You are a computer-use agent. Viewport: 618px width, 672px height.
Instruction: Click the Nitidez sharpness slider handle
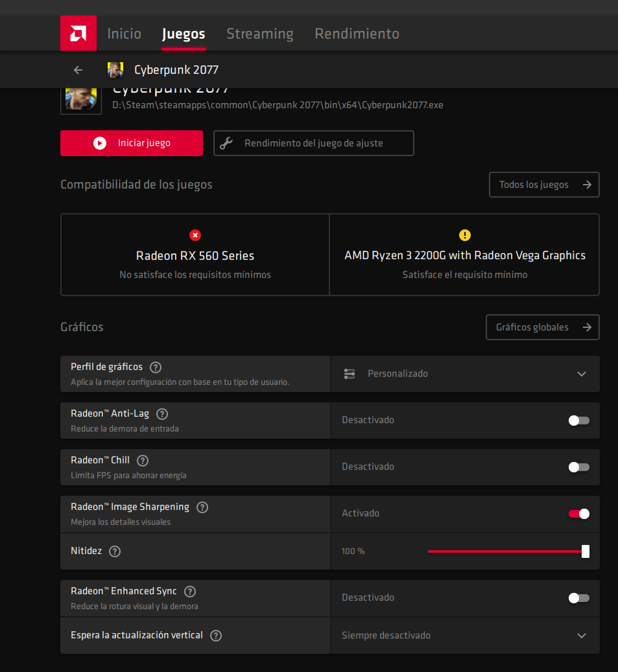coord(586,551)
